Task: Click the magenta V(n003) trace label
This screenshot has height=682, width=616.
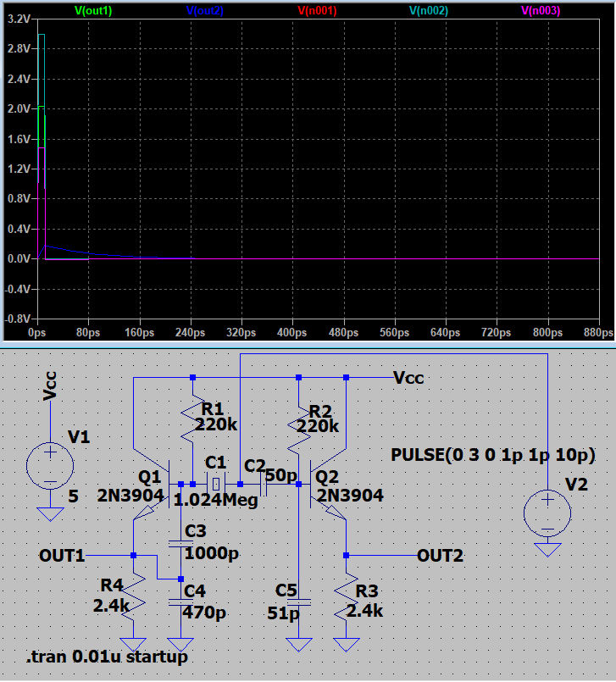Action: (x=541, y=11)
